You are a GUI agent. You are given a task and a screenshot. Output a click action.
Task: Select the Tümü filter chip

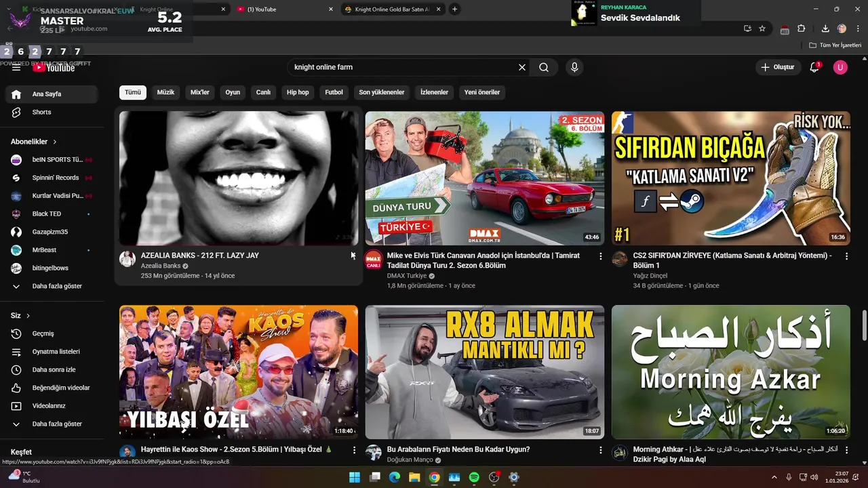133,92
